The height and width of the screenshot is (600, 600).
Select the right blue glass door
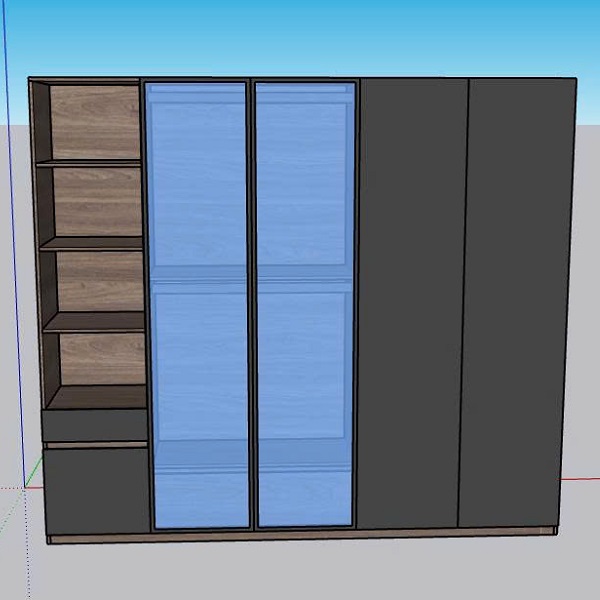click(x=305, y=200)
